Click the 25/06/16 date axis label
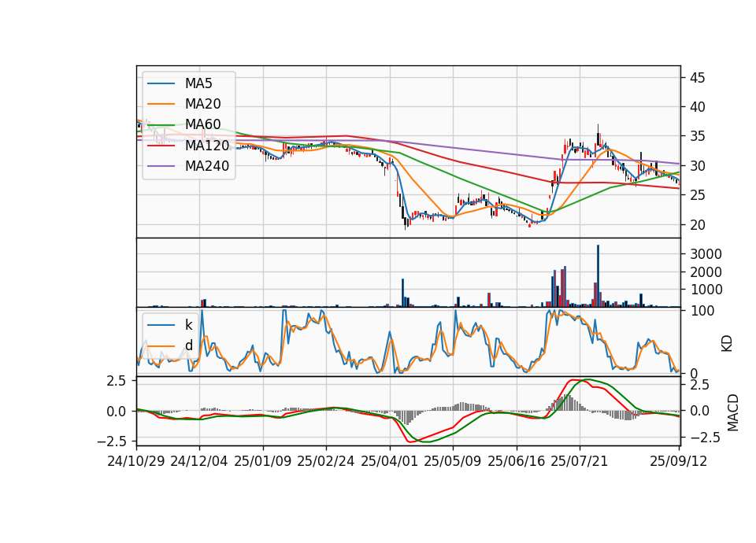 517,461
